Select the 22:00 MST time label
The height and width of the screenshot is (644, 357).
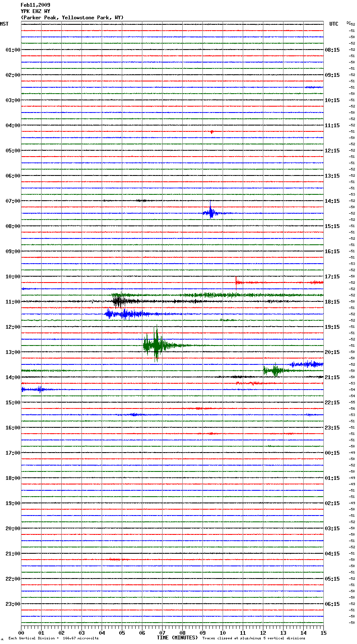[13, 579]
